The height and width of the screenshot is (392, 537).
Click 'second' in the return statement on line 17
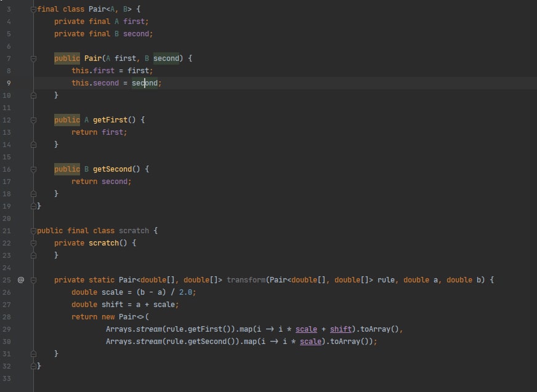(x=115, y=182)
